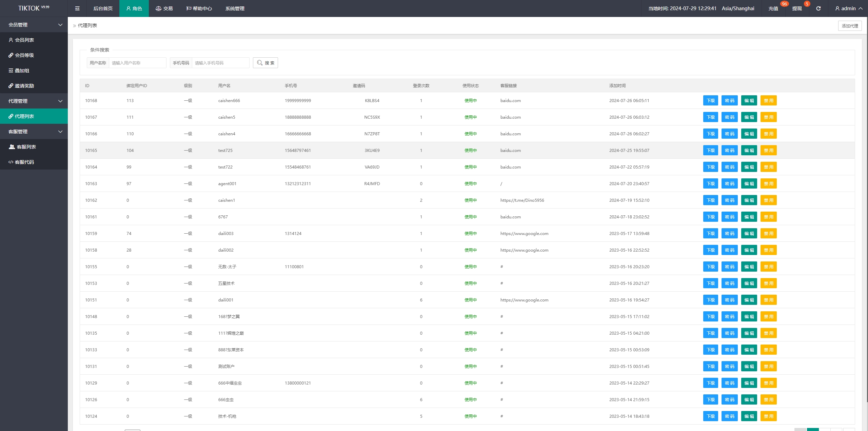
Task: Click the 邀请奖励 sidebar icon
Action: pos(11,86)
